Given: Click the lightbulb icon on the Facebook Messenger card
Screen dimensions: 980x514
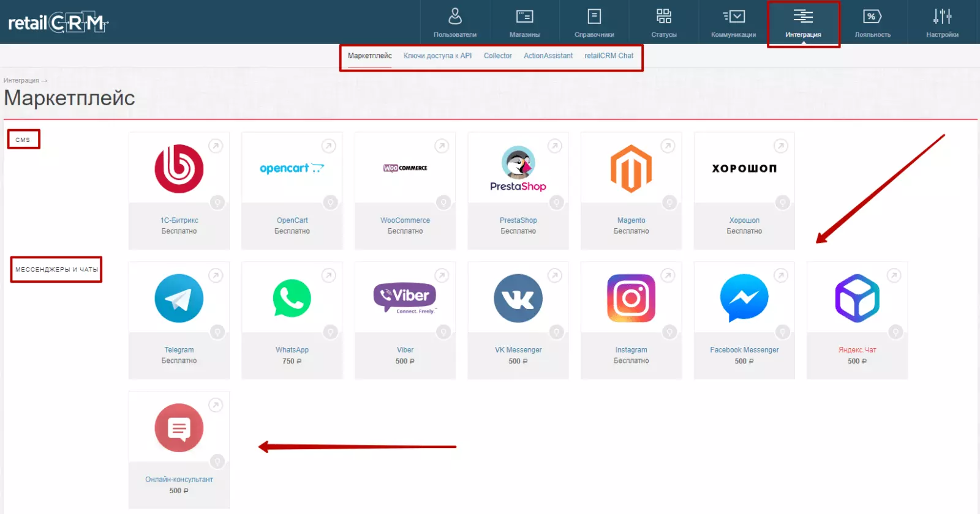Looking at the screenshot, I should click(x=782, y=332).
